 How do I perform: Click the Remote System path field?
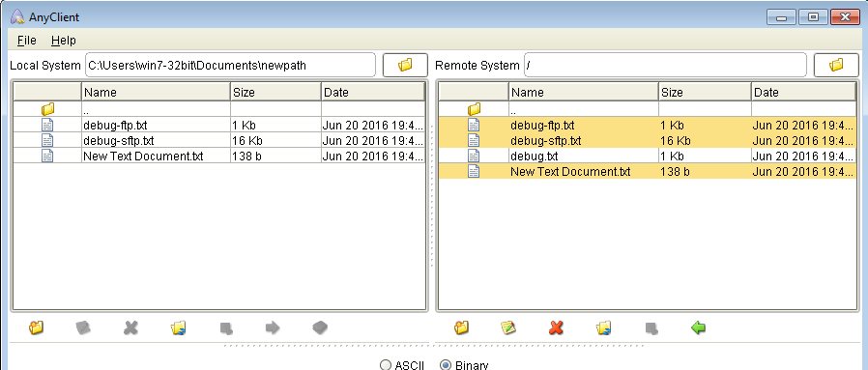(665, 66)
